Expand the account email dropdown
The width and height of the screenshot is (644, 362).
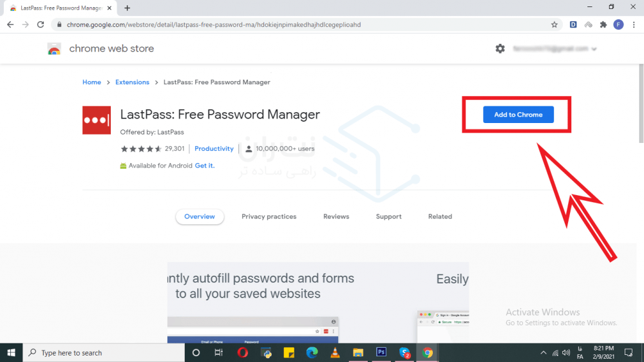click(594, 49)
